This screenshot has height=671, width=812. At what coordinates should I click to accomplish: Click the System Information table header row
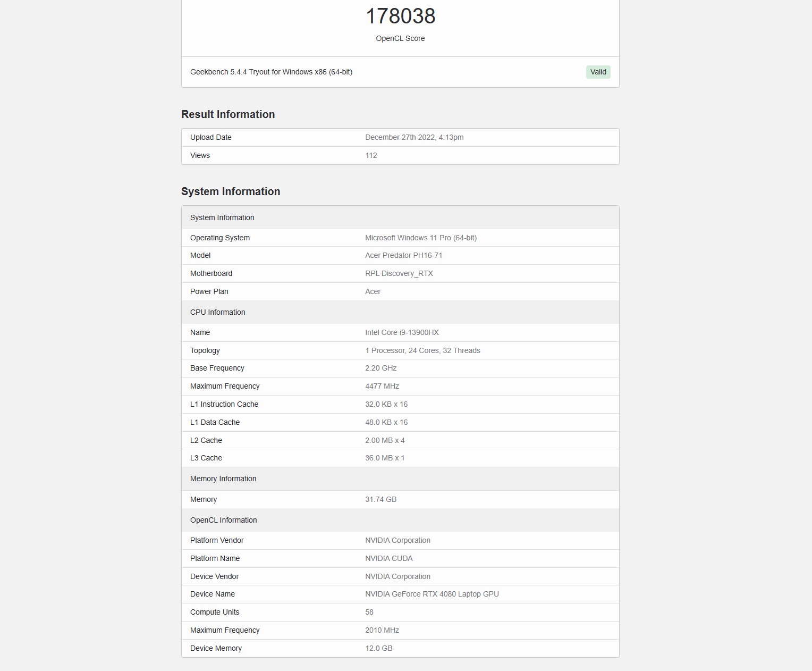pyautogui.click(x=400, y=217)
